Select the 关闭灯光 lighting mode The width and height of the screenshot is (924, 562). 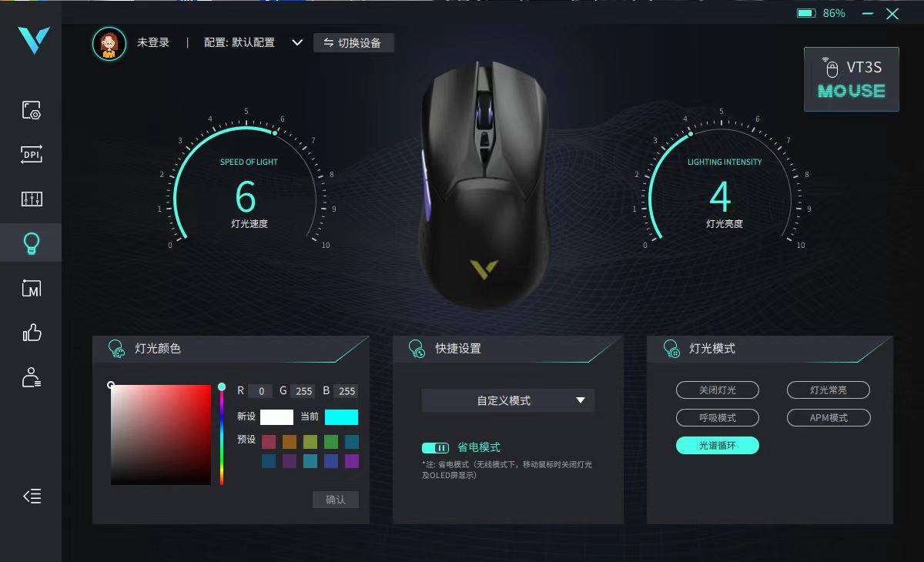pos(718,390)
